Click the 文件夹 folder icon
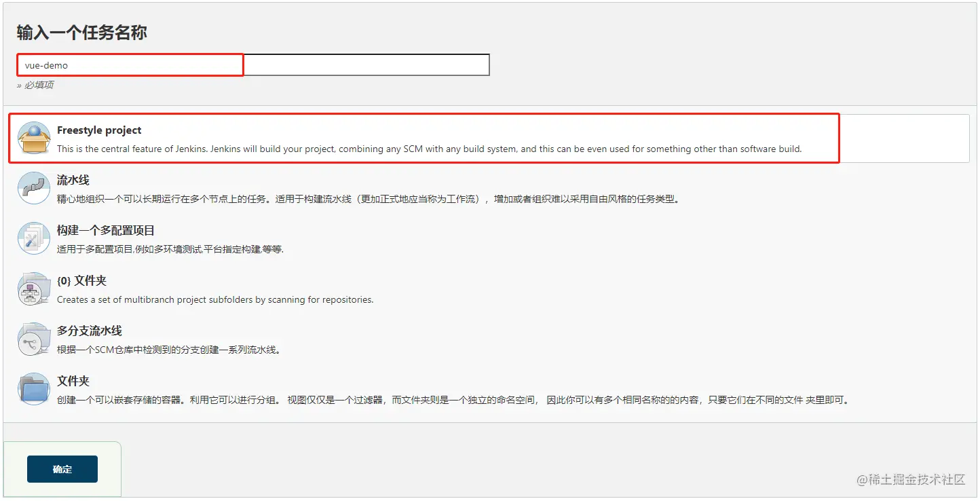This screenshot has width=980, height=501. click(x=34, y=390)
